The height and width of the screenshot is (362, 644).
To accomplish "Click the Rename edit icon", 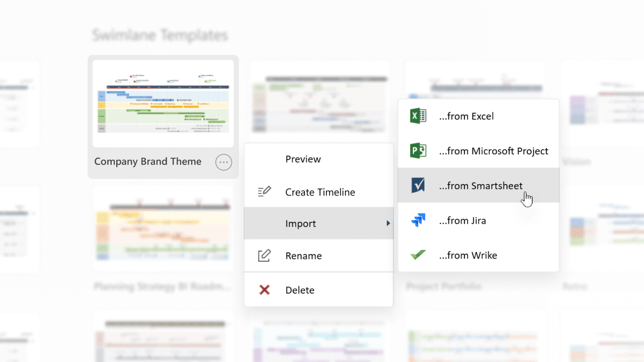I will [264, 255].
